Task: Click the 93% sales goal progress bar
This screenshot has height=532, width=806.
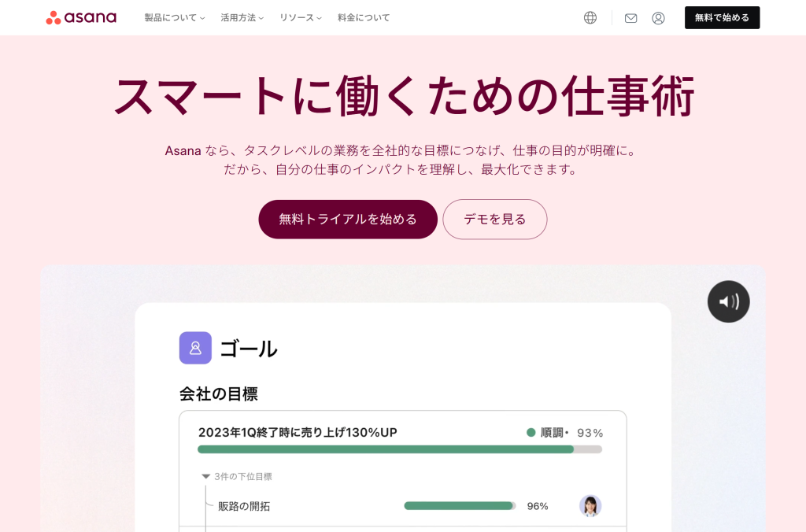Action: tap(399, 449)
